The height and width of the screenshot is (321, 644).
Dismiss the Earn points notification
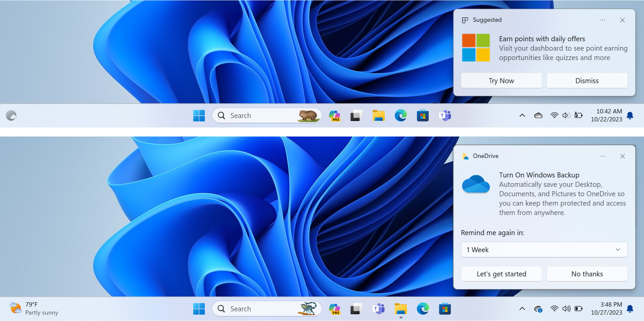587,81
